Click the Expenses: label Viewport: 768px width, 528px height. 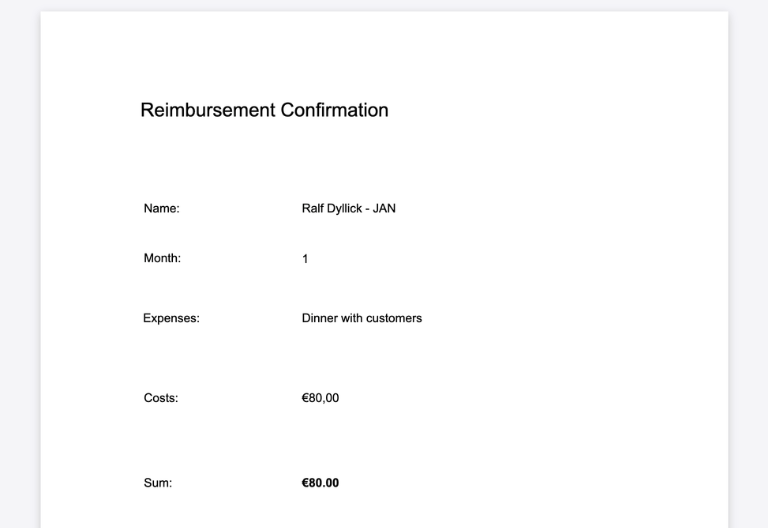pyautogui.click(x=171, y=318)
